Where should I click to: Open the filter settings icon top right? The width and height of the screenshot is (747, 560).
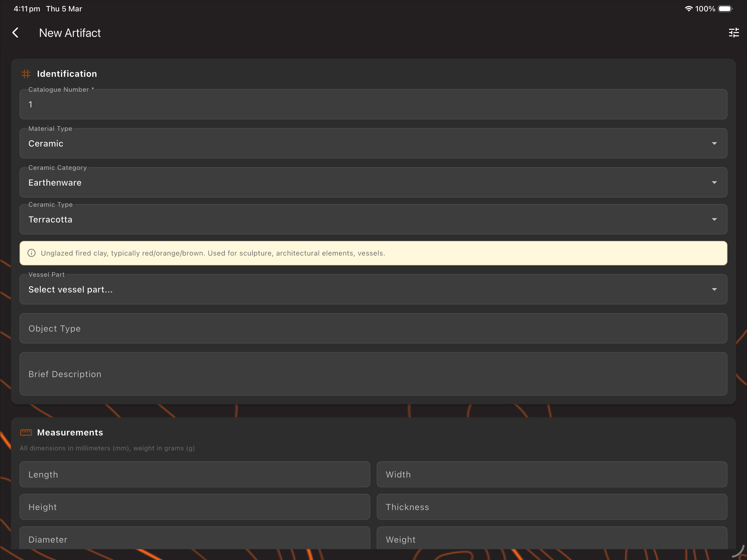click(733, 32)
